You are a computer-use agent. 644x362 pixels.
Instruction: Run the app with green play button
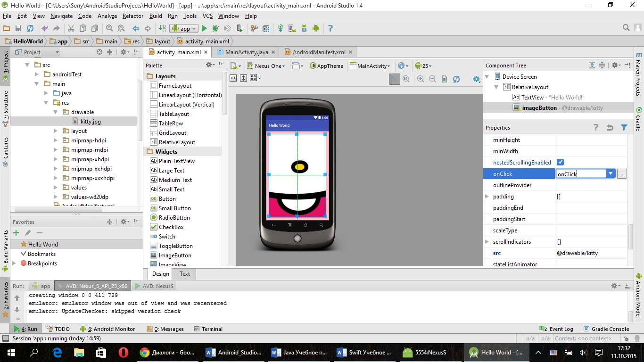(x=204, y=28)
